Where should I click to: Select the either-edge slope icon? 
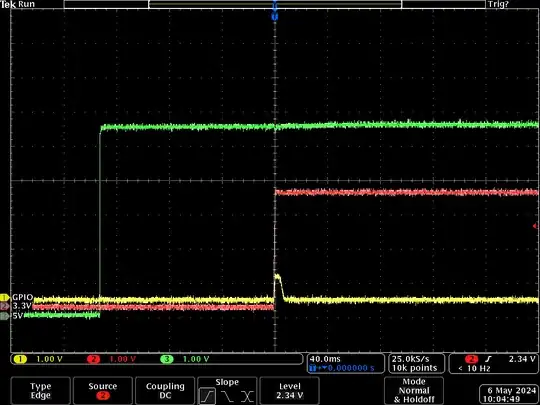click(247, 396)
